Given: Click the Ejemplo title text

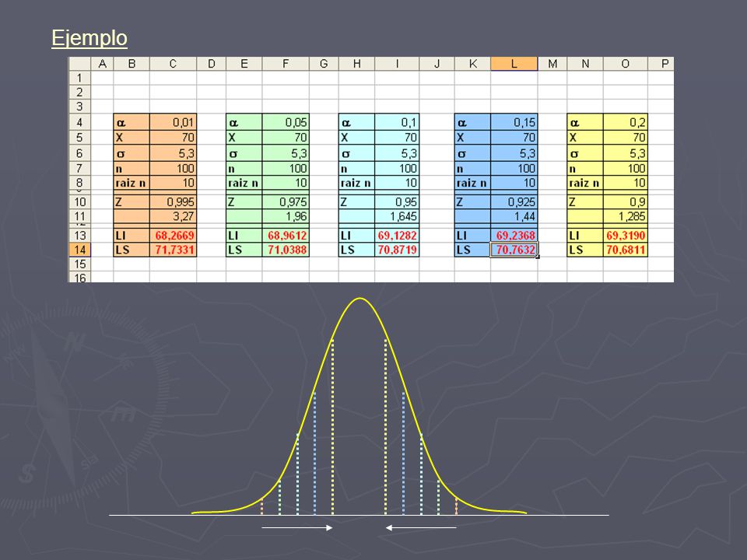Looking at the screenshot, I should [x=89, y=38].
